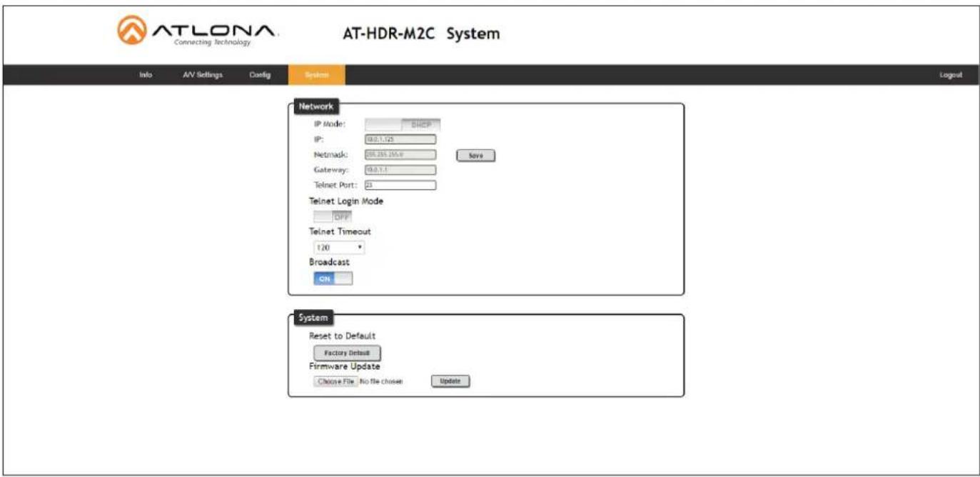980x477 pixels.
Task: Open the A/V Settings tab
Action: 202,75
